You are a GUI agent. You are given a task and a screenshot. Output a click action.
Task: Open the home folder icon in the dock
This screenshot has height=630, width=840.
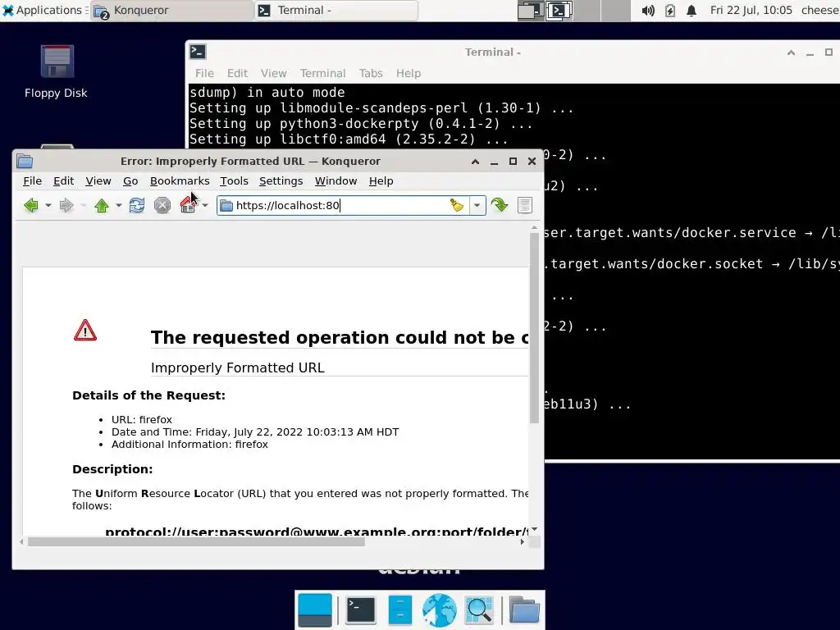(524, 609)
